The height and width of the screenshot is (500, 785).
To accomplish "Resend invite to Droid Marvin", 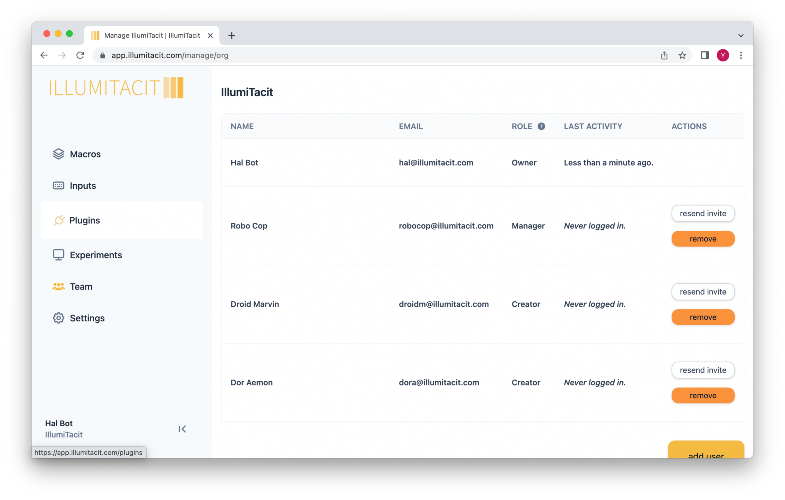I will click(702, 292).
